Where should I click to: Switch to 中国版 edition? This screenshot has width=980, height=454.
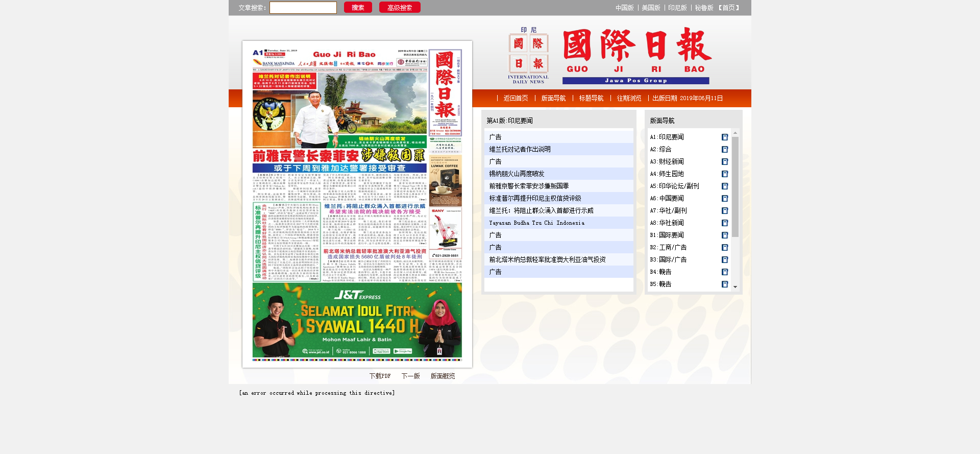point(624,8)
